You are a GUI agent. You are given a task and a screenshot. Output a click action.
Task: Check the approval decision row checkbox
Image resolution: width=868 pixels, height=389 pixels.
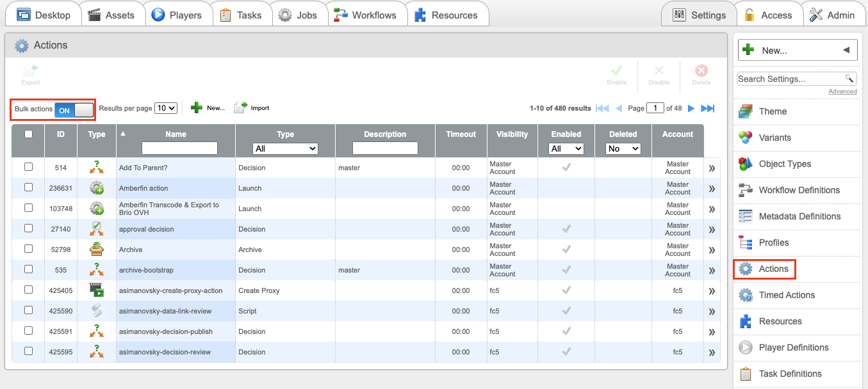coord(28,228)
